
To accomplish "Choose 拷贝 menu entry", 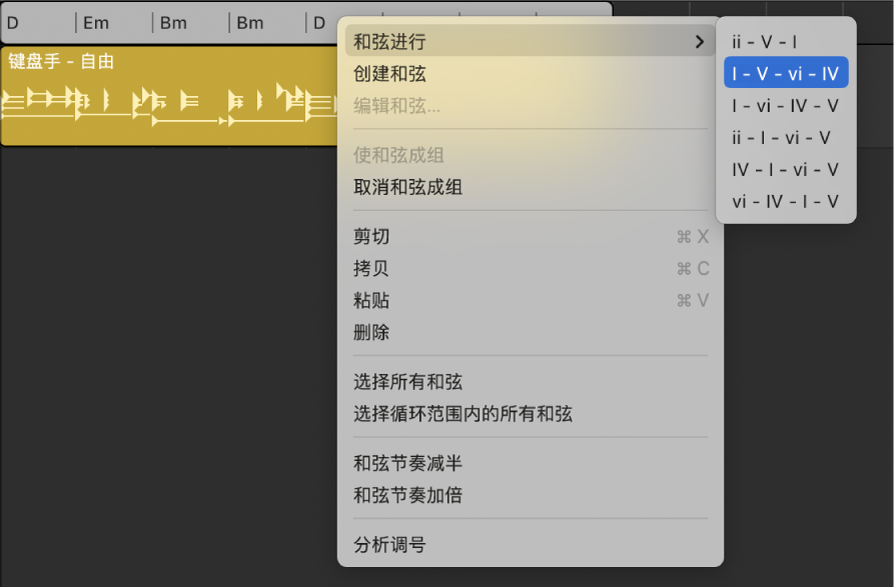I will tap(372, 269).
